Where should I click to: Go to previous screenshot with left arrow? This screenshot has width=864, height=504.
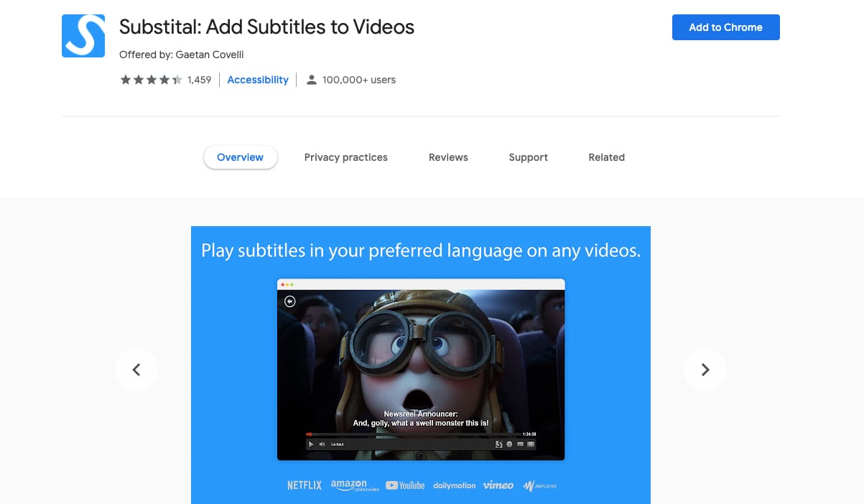[136, 370]
